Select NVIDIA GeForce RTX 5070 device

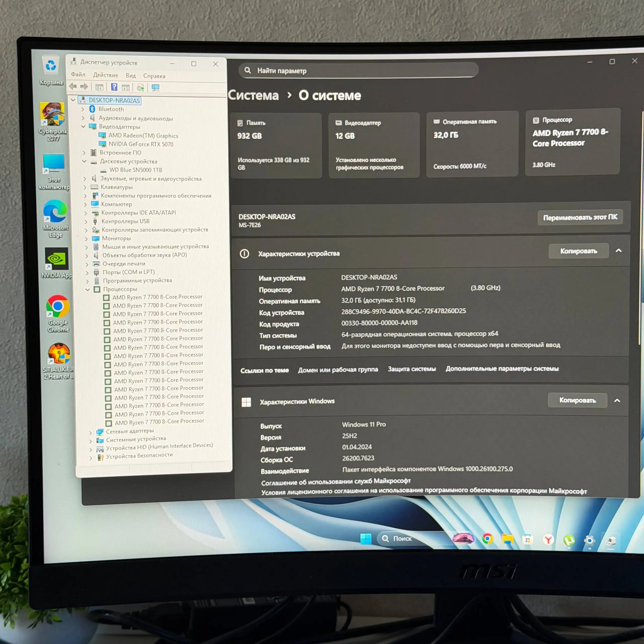pos(141,144)
